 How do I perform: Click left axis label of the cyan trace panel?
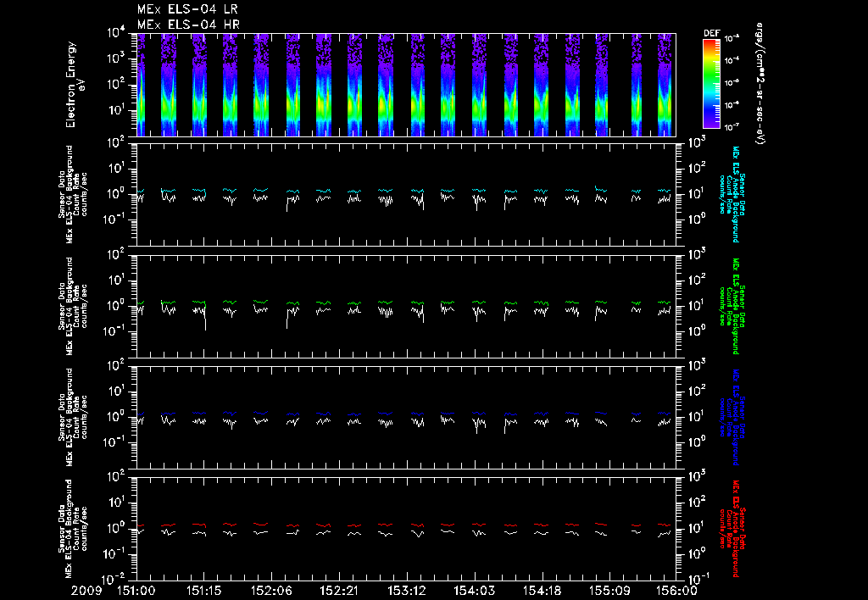point(73,194)
